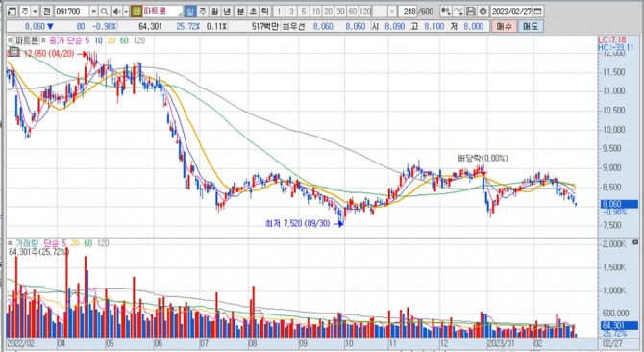Click the save chart floppy disk icon
The image size is (644, 352).
pos(472,12)
